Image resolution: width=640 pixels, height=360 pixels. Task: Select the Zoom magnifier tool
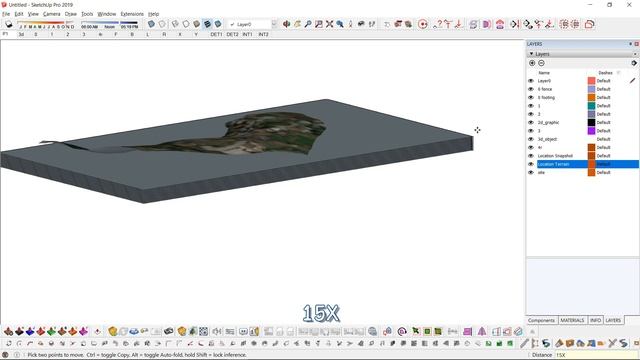tap(308, 24)
